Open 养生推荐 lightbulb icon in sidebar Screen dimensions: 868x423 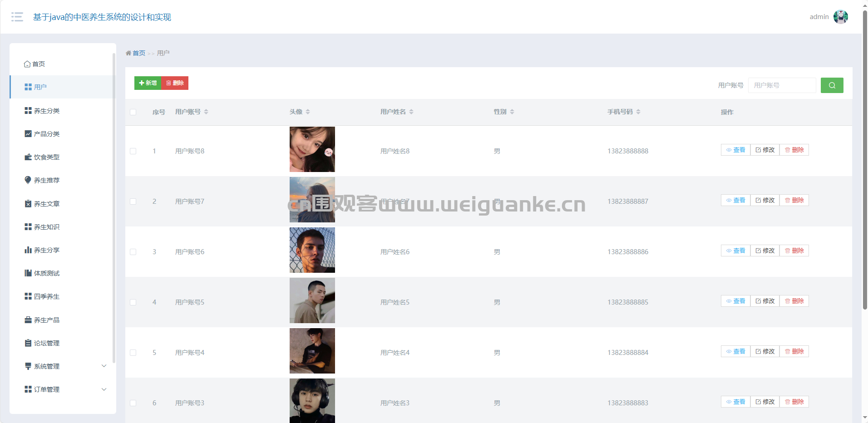(28, 180)
